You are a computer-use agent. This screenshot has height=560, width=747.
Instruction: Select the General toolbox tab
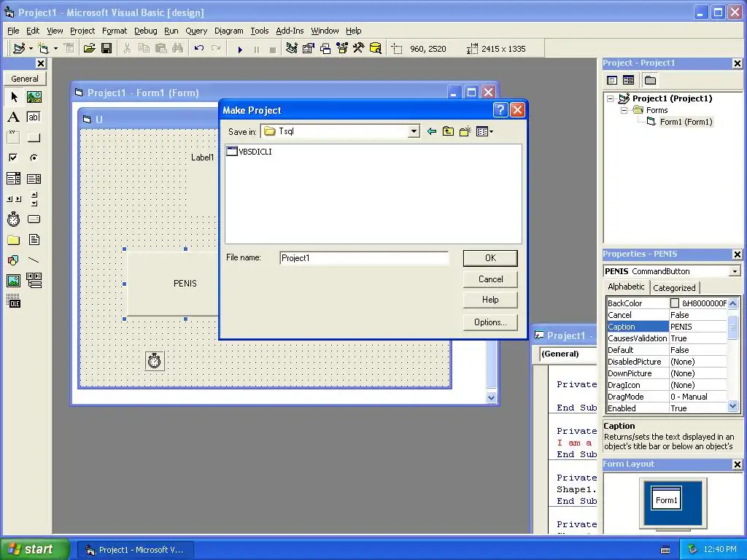coord(25,79)
